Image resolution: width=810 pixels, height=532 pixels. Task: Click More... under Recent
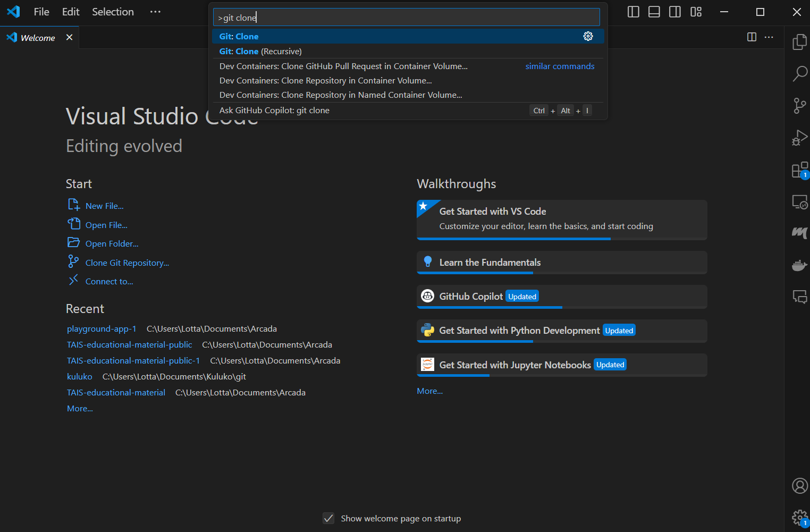pyautogui.click(x=80, y=408)
